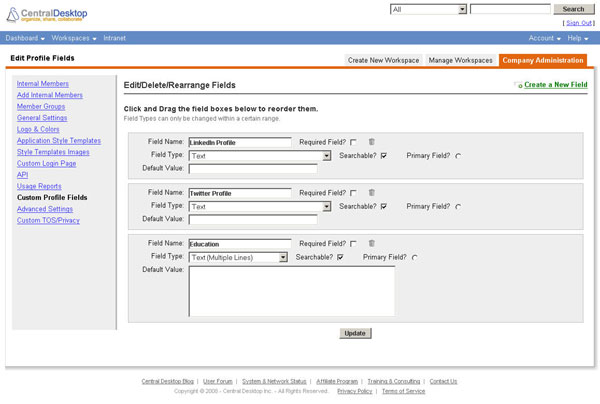
Task: Click the Create a New Field link
Action: click(x=555, y=85)
